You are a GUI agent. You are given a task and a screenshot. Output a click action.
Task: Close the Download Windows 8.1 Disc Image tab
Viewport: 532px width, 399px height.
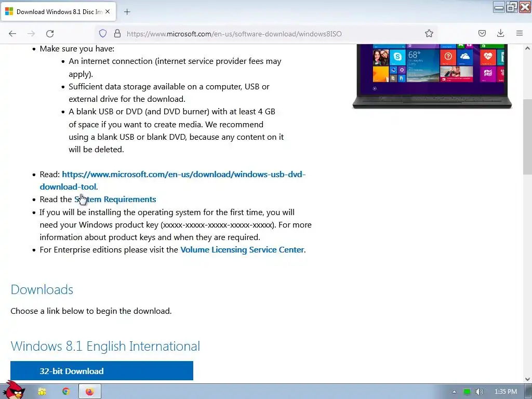coord(108,11)
